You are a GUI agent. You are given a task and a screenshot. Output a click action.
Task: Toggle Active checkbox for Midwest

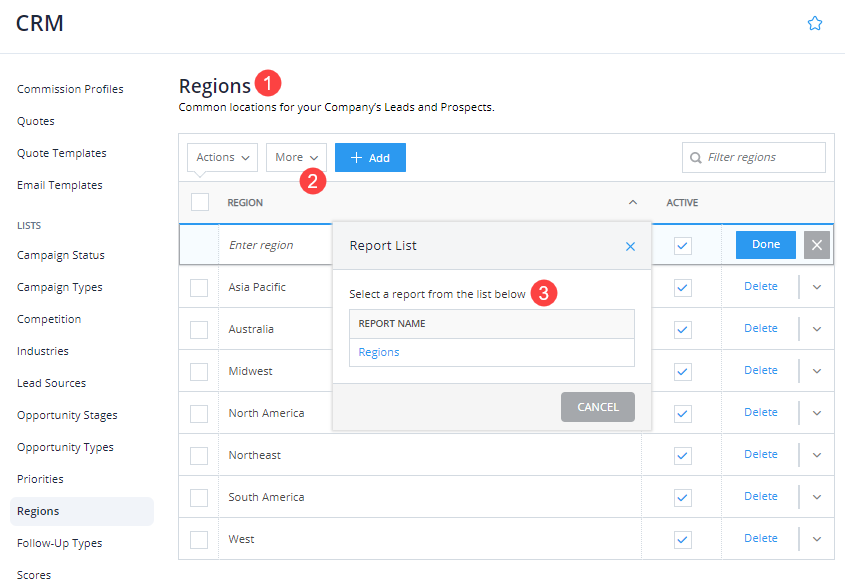682,371
